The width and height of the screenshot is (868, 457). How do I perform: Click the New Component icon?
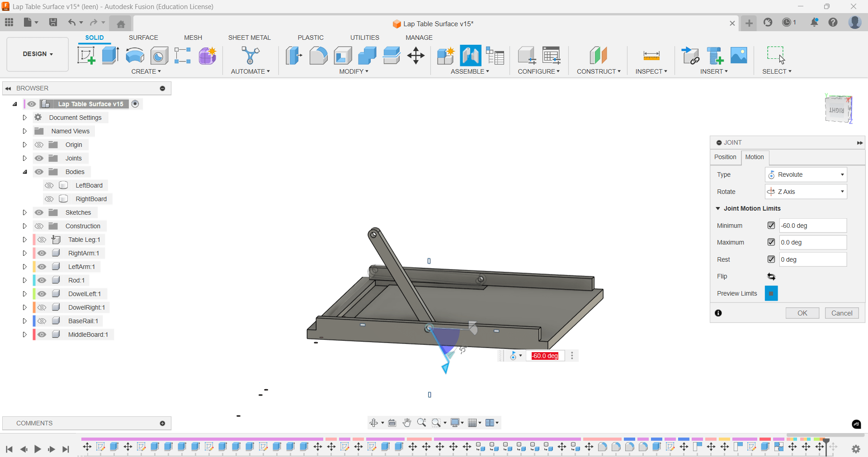click(446, 56)
